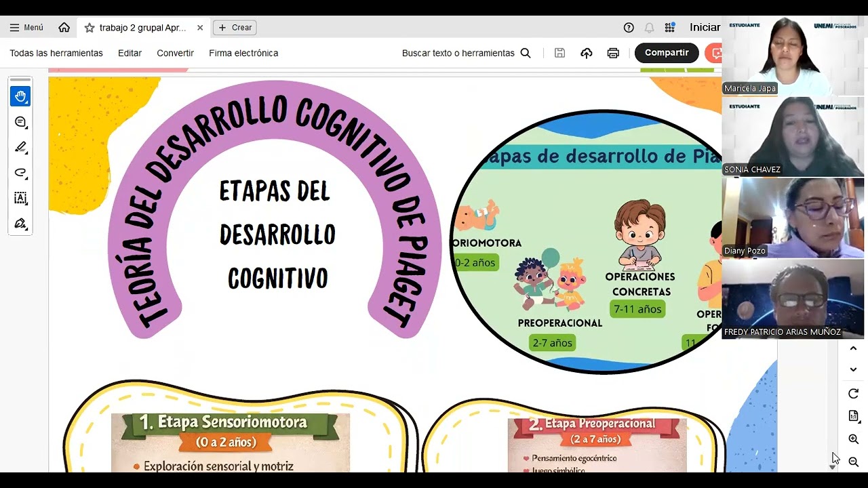Switch to the trabajo 2 grupal tab

coord(142,28)
